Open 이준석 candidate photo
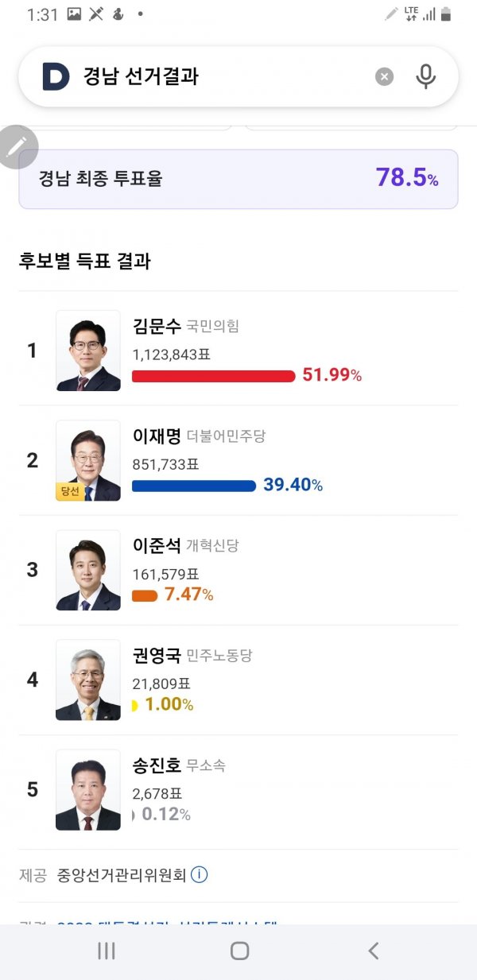Viewport: 477px width, 980px height. [88, 570]
